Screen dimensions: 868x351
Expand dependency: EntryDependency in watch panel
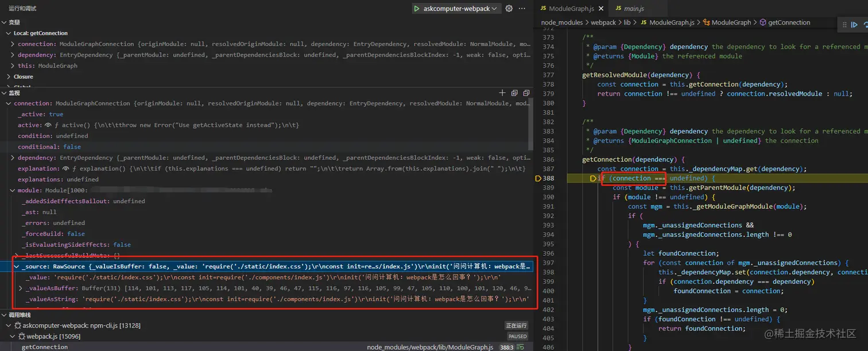coord(13,158)
